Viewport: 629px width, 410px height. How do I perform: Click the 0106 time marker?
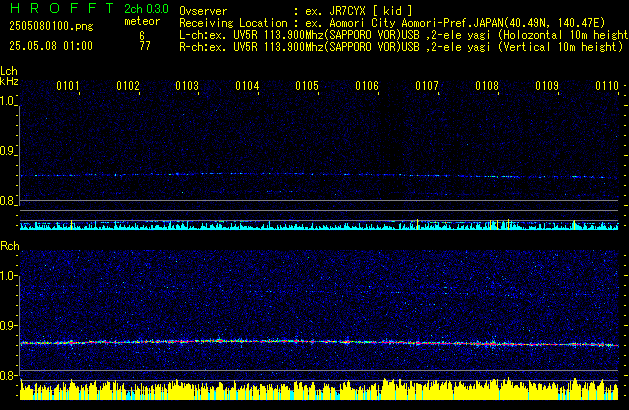[367, 86]
